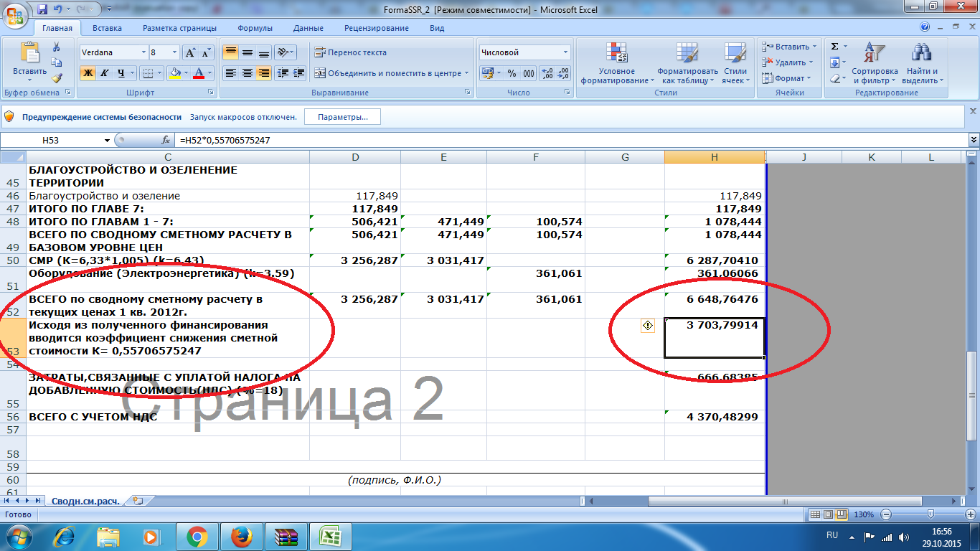Select the column D header

(x=355, y=157)
